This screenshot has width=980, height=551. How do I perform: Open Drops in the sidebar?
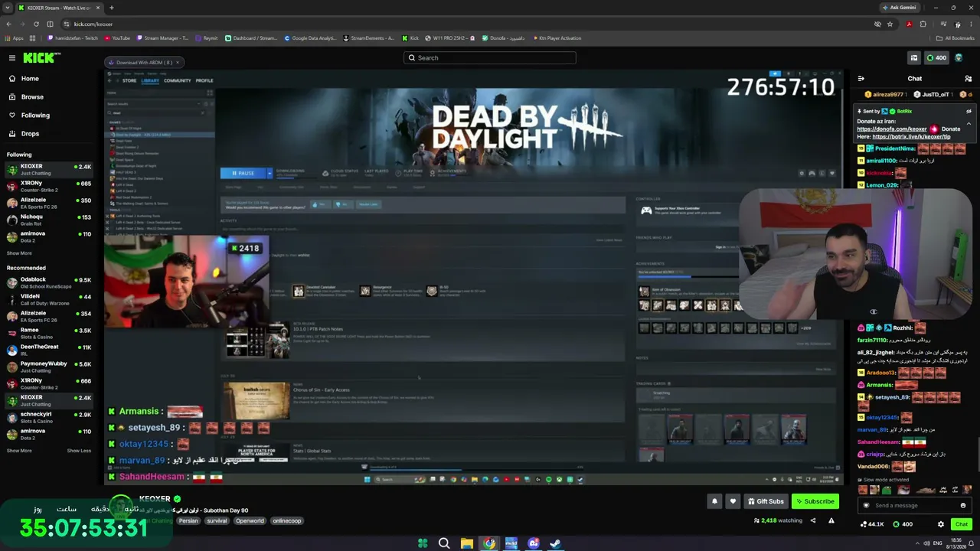[30, 134]
